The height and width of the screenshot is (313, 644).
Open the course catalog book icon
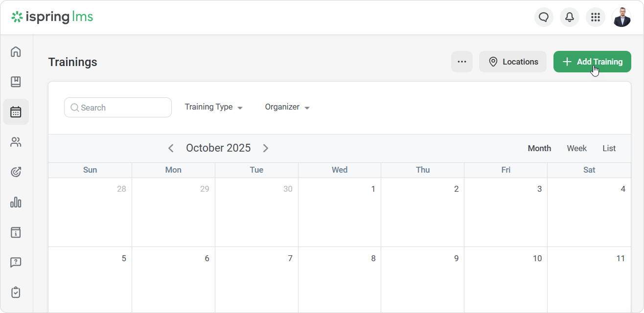(x=16, y=82)
